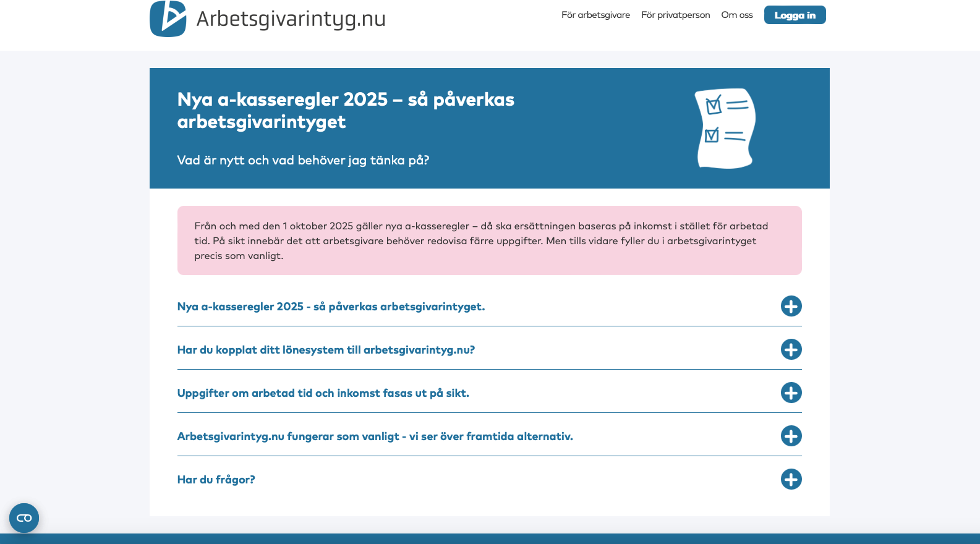
Task: Go to För privatperson in navigation
Action: [675, 15]
